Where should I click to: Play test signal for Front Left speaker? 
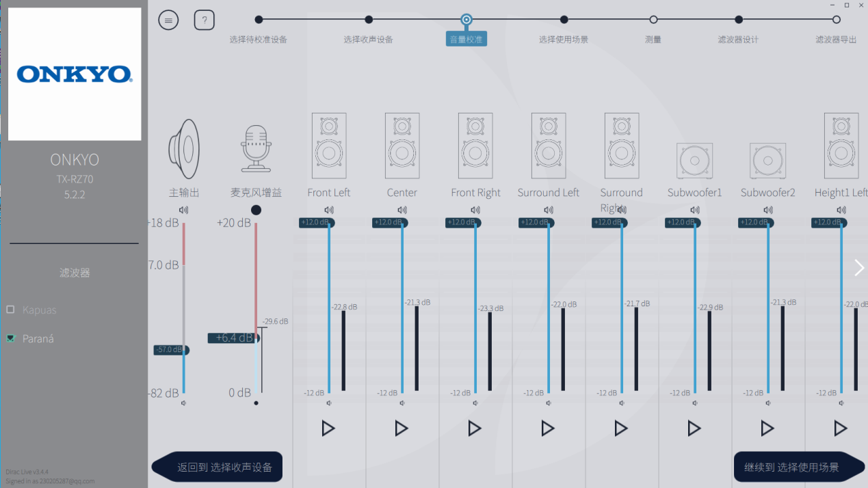coord(328,429)
